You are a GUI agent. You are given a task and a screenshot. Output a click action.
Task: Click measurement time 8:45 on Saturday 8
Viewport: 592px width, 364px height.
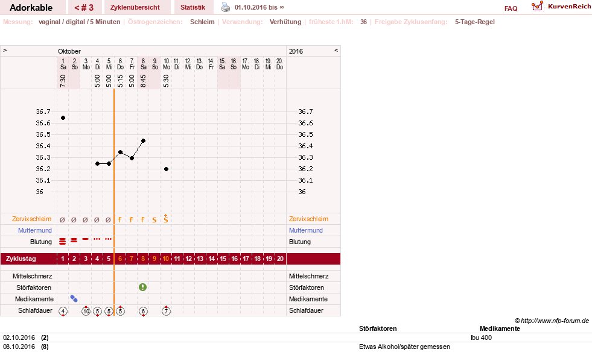point(144,81)
